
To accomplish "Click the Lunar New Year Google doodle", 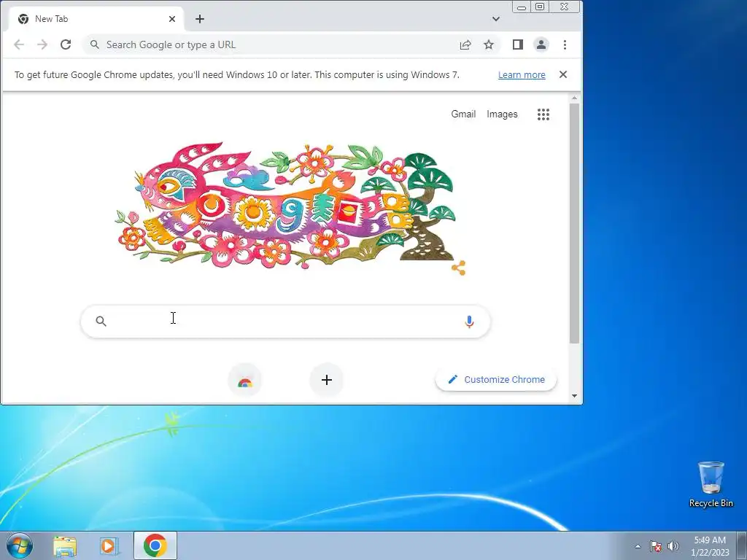I will [x=286, y=205].
